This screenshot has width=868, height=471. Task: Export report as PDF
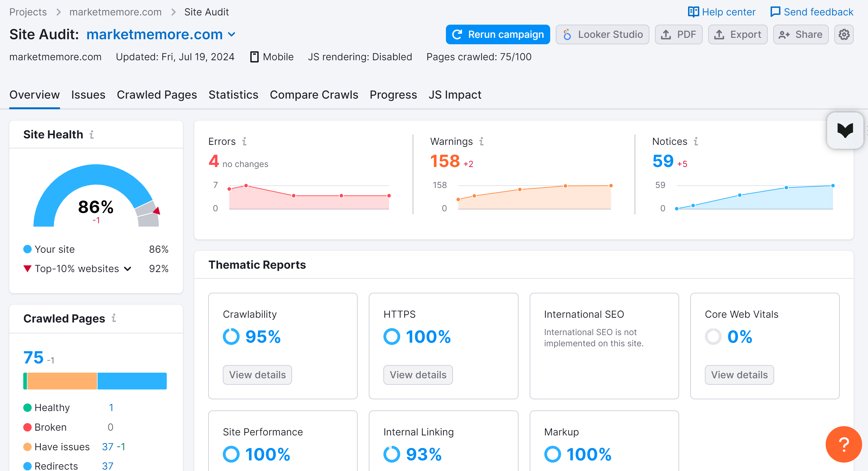pyautogui.click(x=678, y=34)
